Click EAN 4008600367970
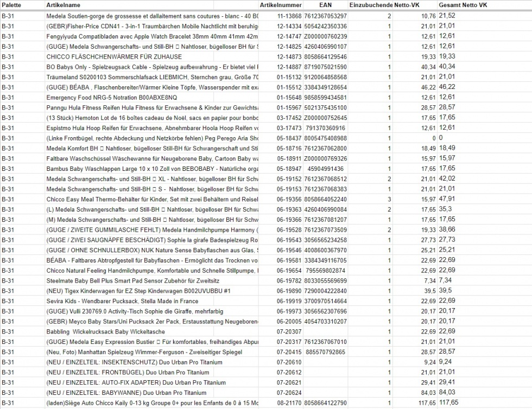 [326, 250]
